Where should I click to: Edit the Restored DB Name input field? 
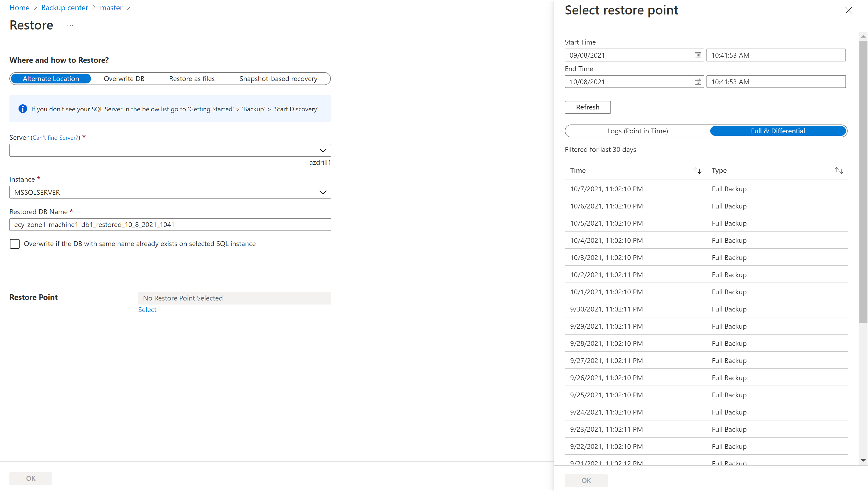pos(170,224)
